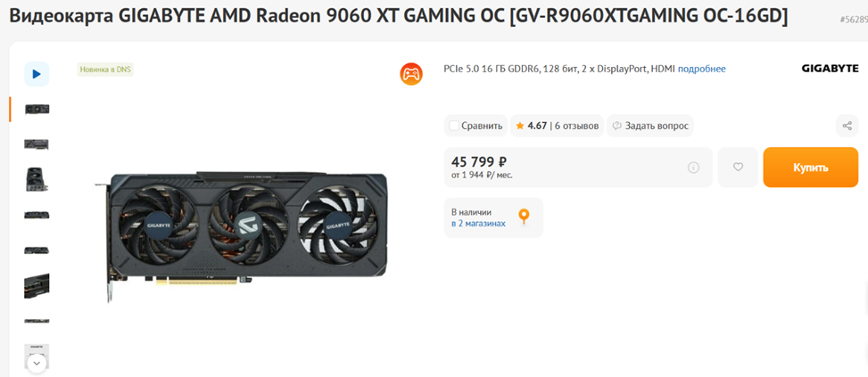This screenshot has height=377, width=868.
Task: Tick the Сравнить checkbox
Action: (x=454, y=126)
